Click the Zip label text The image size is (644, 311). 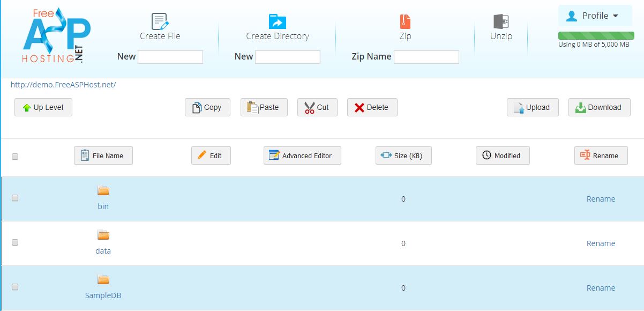point(405,36)
